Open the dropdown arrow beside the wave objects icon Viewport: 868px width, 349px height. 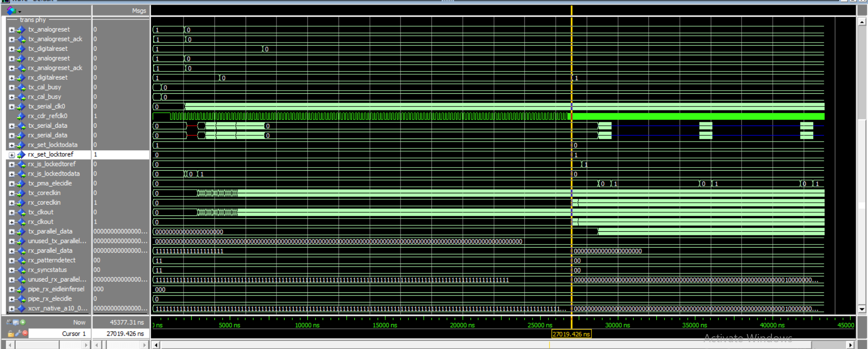tap(19, 11)
